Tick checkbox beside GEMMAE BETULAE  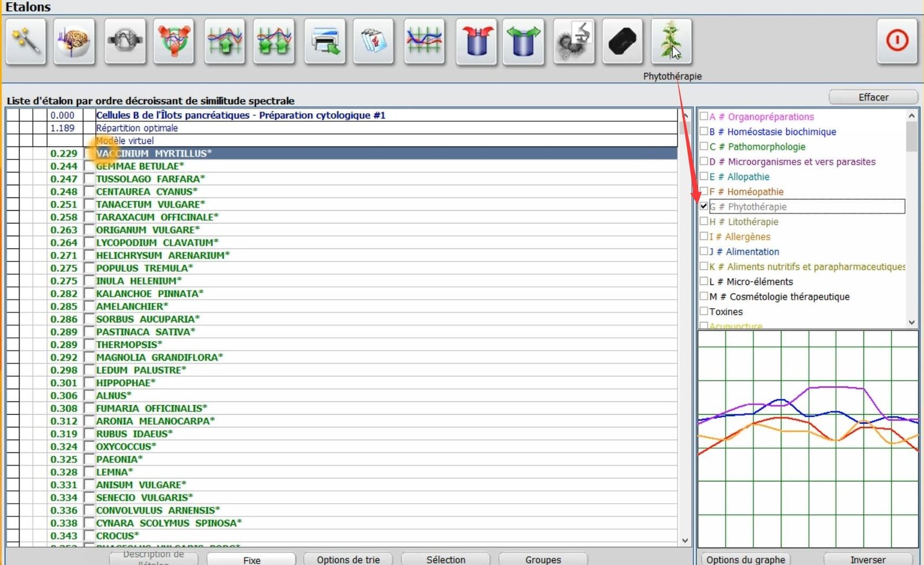click(x=89, y=166)
